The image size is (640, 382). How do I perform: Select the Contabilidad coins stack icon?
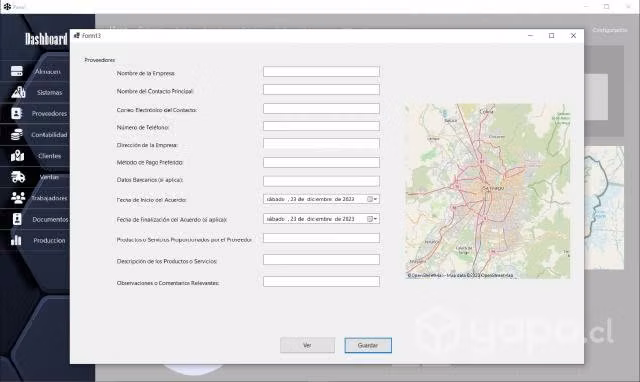(17, 134)
